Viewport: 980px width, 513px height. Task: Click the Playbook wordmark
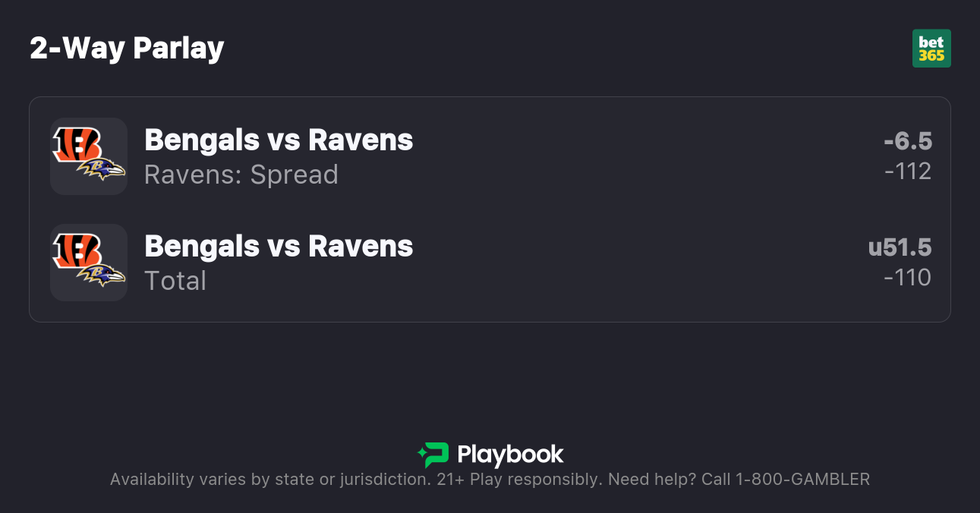510,455
